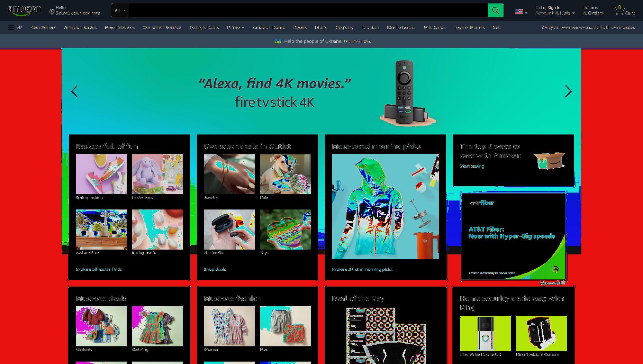Open the Men shorts thumbnail

coord(286,326)
